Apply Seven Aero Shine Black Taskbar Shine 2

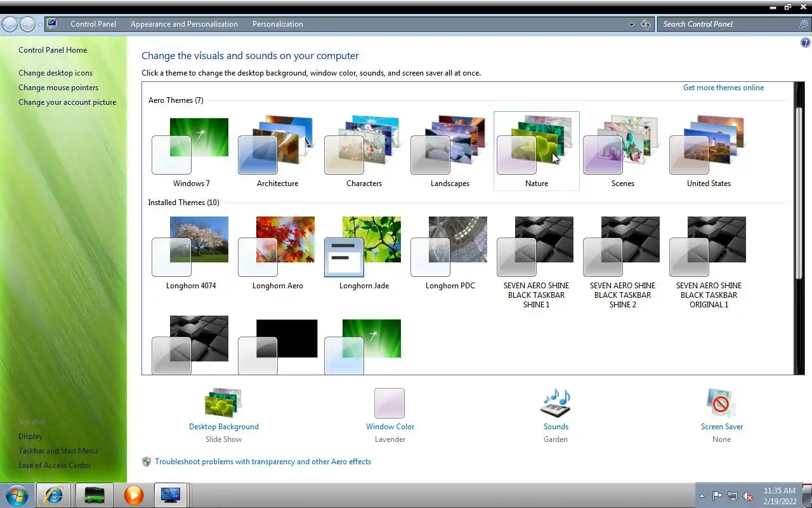[622, 262]
